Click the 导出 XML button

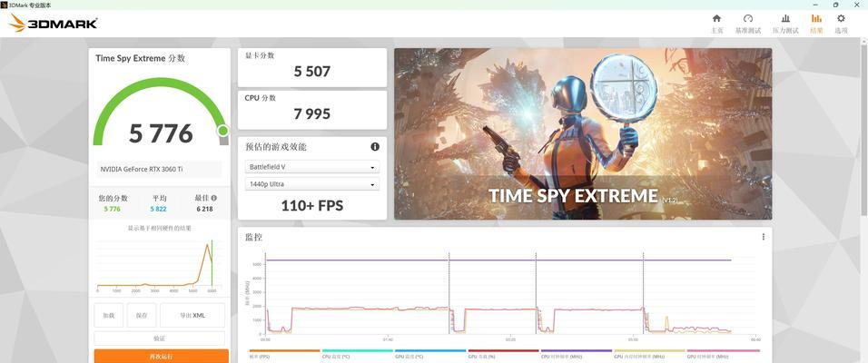[192, 315]
